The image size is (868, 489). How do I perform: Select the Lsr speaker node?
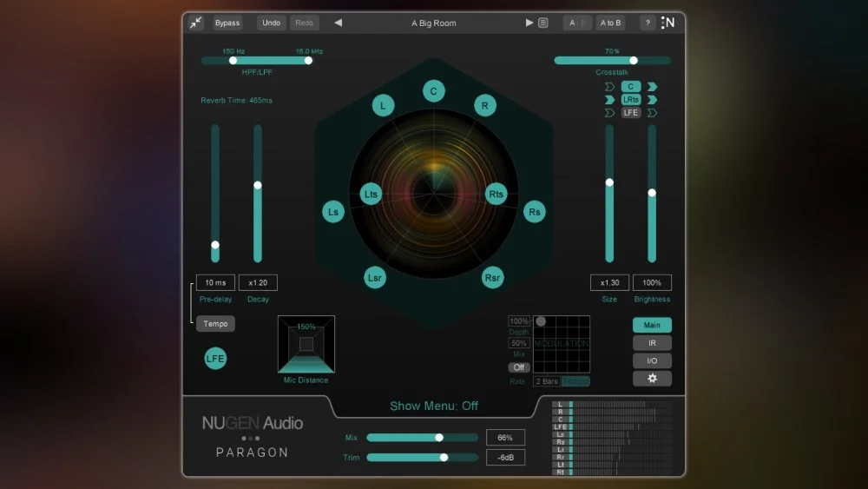[375, 277]
